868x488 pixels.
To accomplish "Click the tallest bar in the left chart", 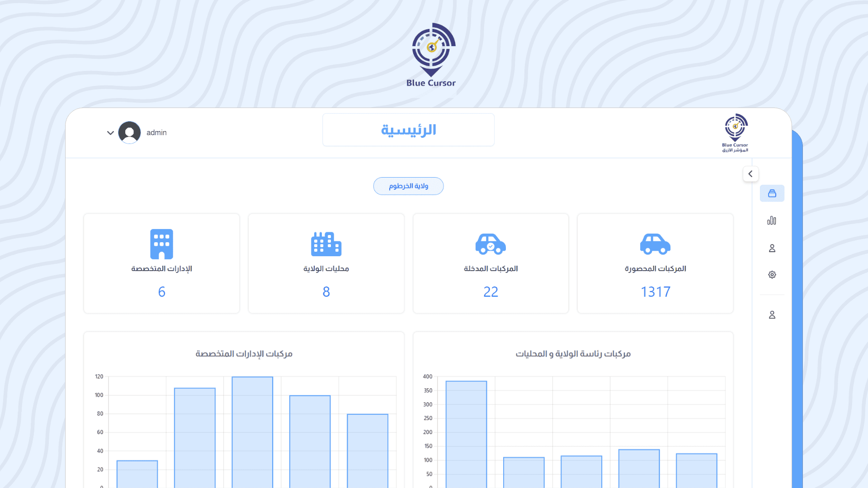I will [252, 432].
